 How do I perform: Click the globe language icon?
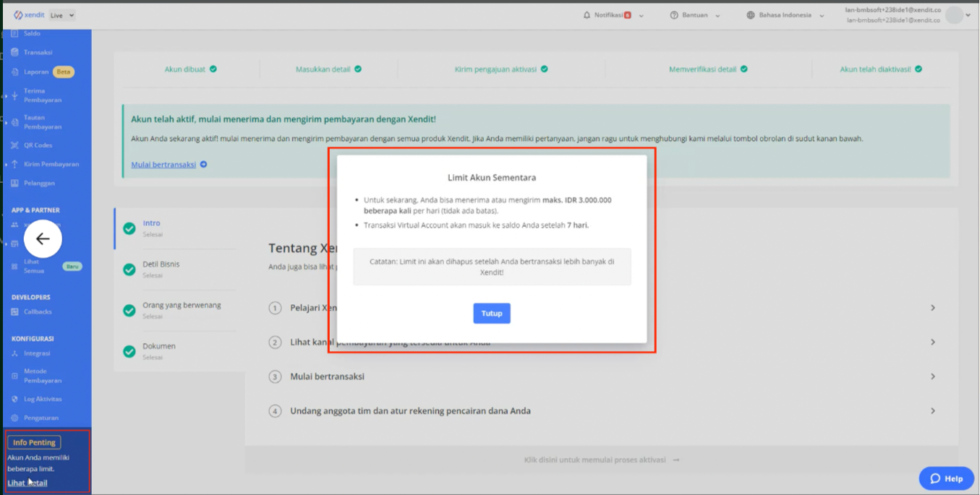(751, 15)
